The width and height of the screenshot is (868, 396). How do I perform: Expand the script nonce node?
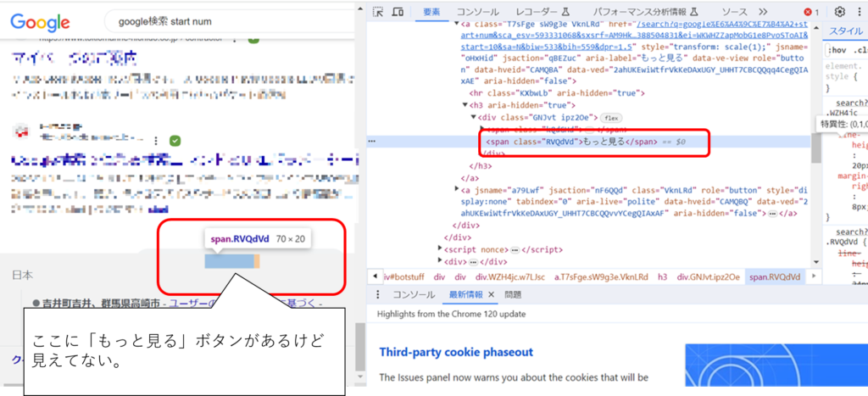coord(440,250)
